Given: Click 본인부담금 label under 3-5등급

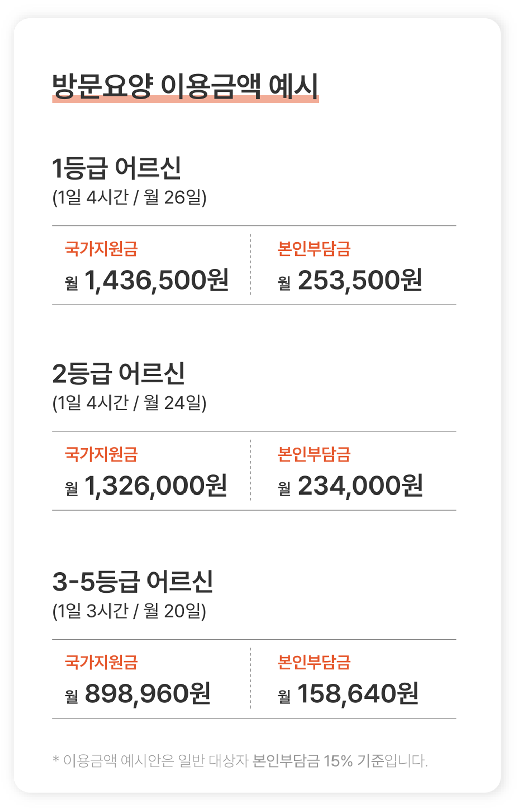Looking at the screenshot, I should click(x=314, y=662).
